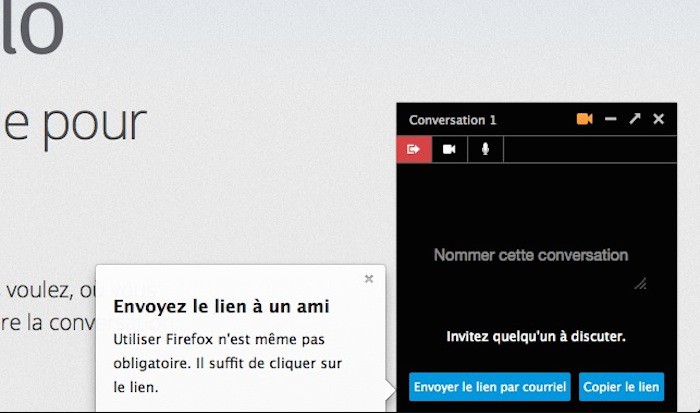Minimize the Conversation 1 window
The height and width of the screenshot is (413, 700).
point(610,119)
